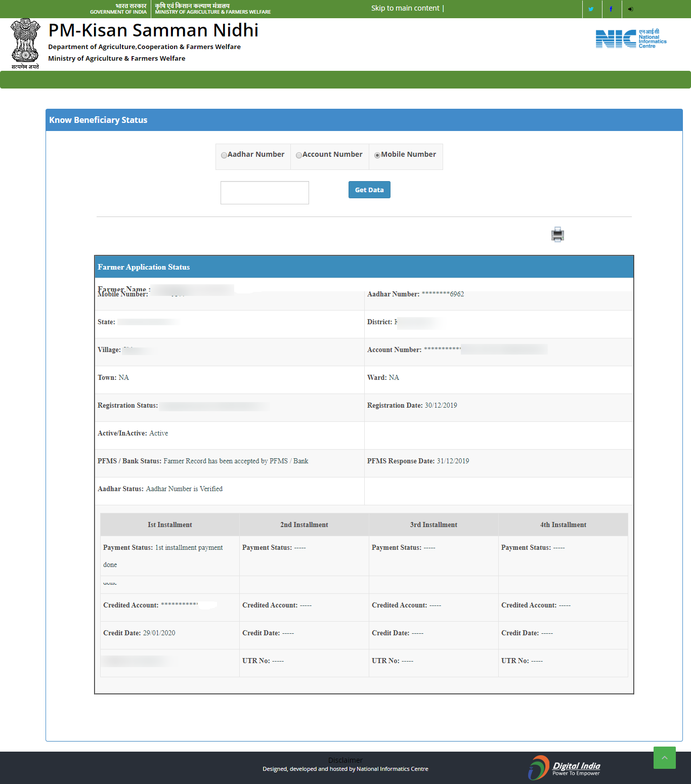Click the Ist Installment column header
The image size is (691, 784).
click(170, 525)
